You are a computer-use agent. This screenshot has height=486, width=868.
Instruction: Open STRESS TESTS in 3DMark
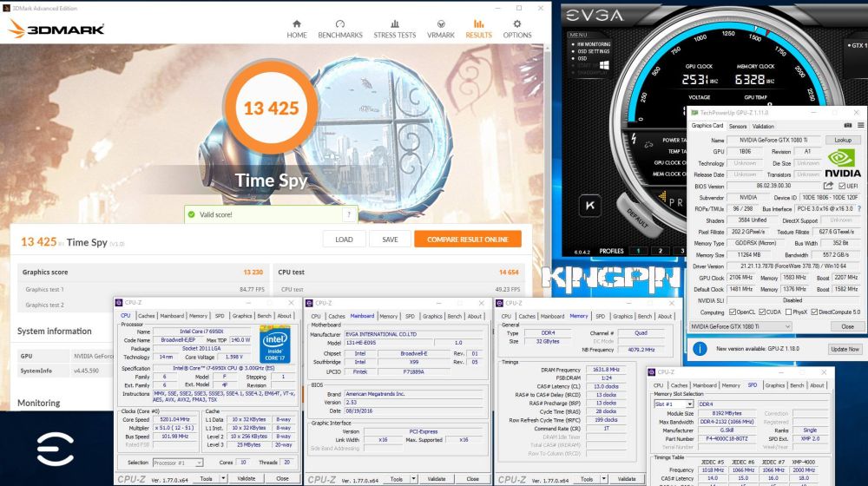(x=394, y=29)
